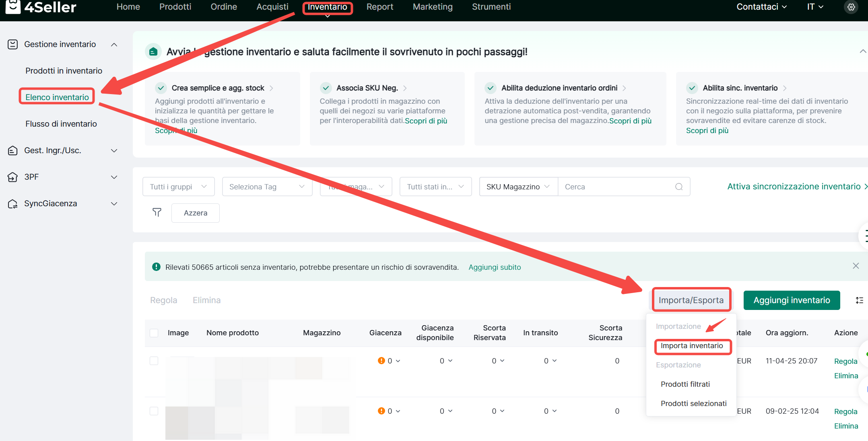Dismiss the no-inventory warning banner

856,266
